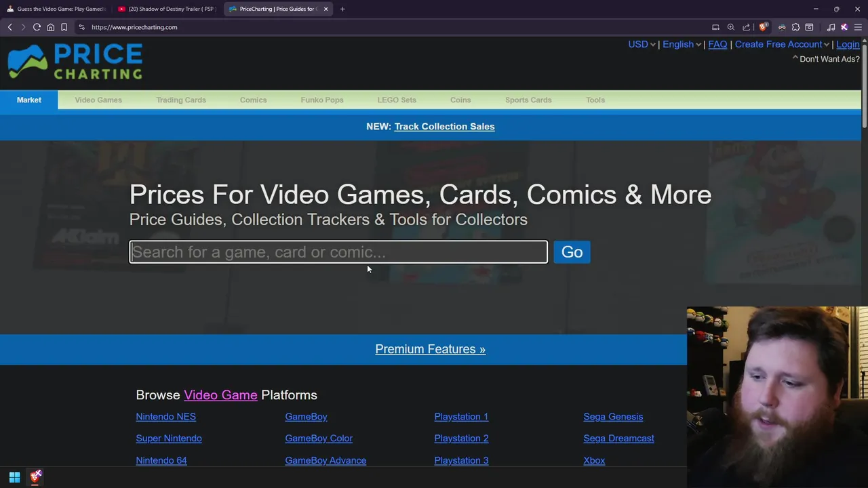Open the Playstation 2 platform link
Screen dimensions: 868x488
(x=461, y=439)
